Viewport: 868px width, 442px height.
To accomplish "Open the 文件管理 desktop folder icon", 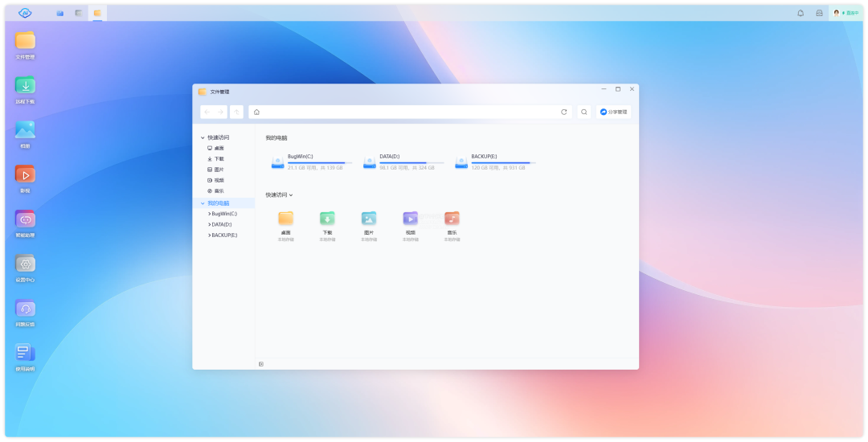I will pos(25,40).
